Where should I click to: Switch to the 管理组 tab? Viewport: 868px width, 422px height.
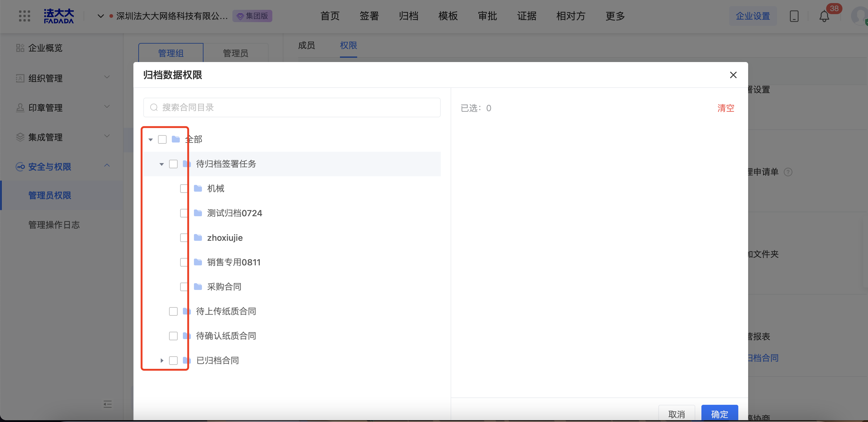point(171,53)
